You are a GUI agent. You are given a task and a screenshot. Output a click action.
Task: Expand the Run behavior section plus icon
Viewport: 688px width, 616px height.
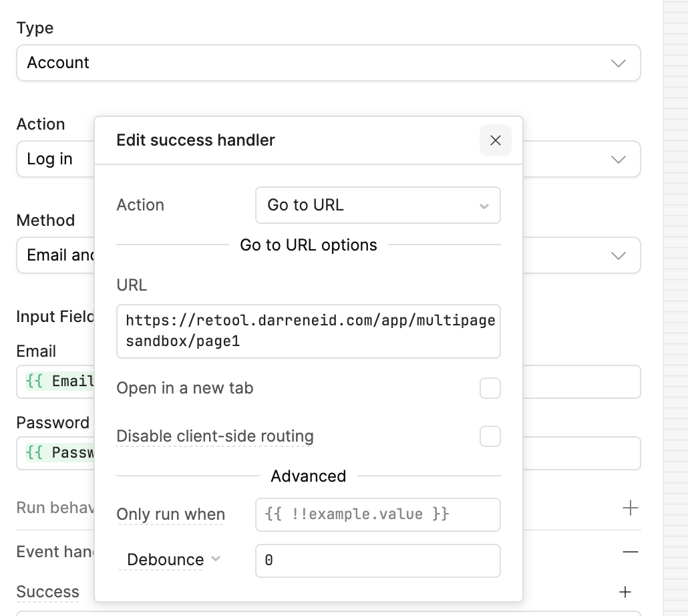click(630, 508)
